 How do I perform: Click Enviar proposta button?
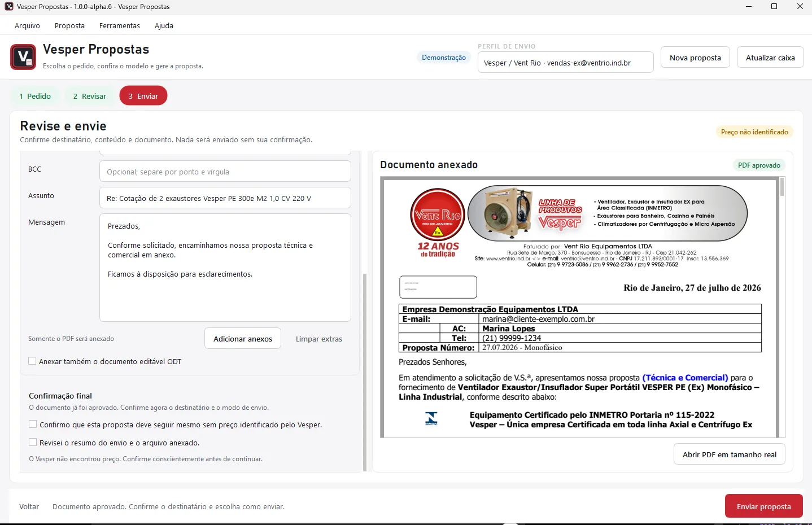click(x=763, y=506)
